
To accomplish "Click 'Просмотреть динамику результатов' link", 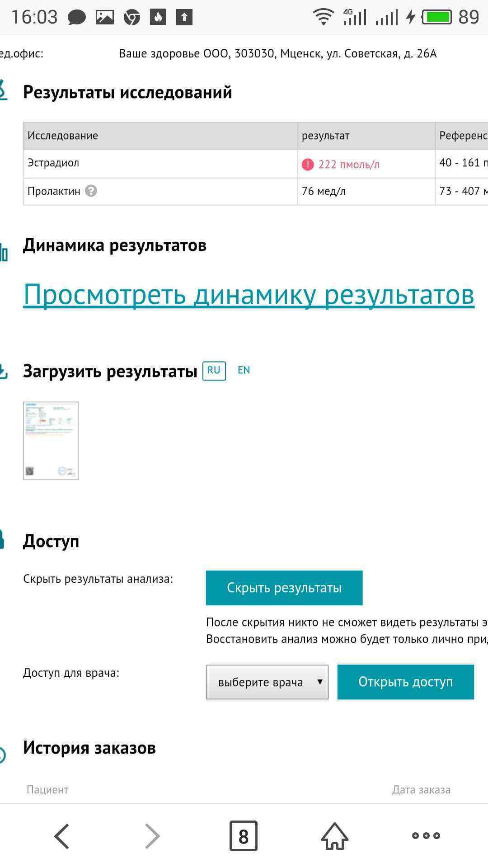I will click(249, 295).
